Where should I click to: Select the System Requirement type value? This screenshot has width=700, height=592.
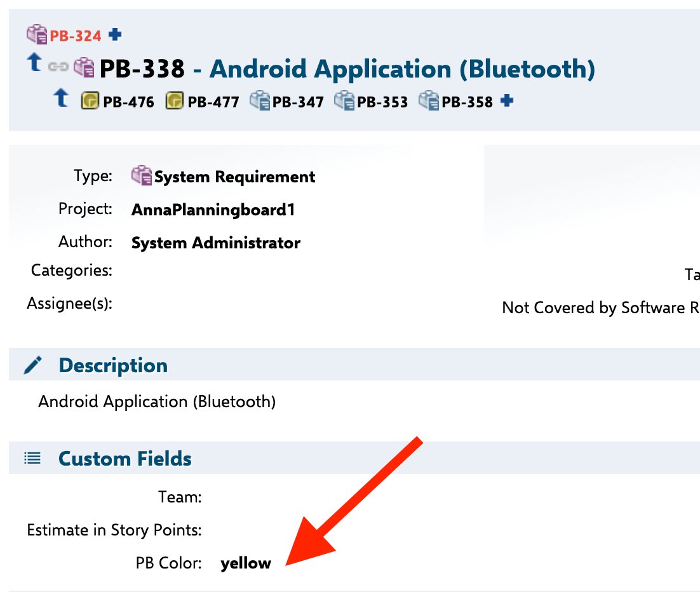[234, 177]
